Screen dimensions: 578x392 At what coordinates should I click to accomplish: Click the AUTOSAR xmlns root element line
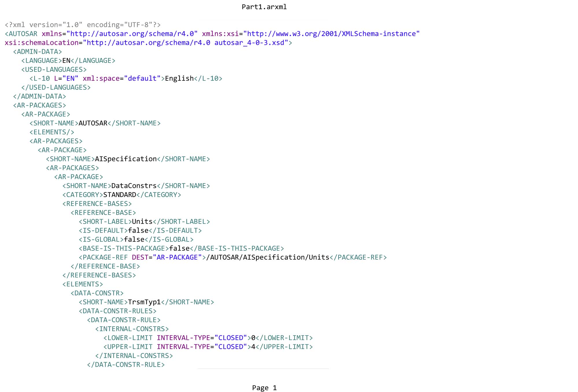click(x=212, y=34)
